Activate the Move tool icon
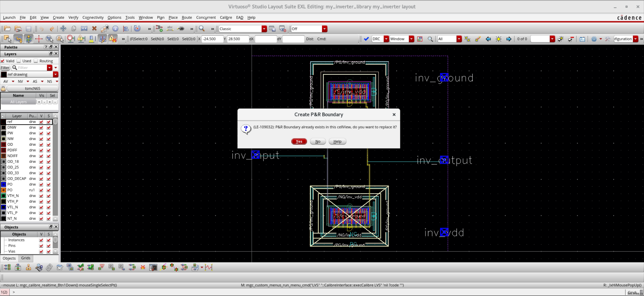 coord(63,28)
